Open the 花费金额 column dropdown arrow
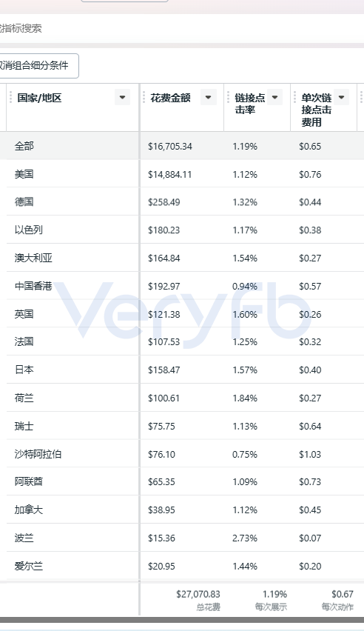The height and width of the screenshot is (631, 364). (x=209, y=97)
